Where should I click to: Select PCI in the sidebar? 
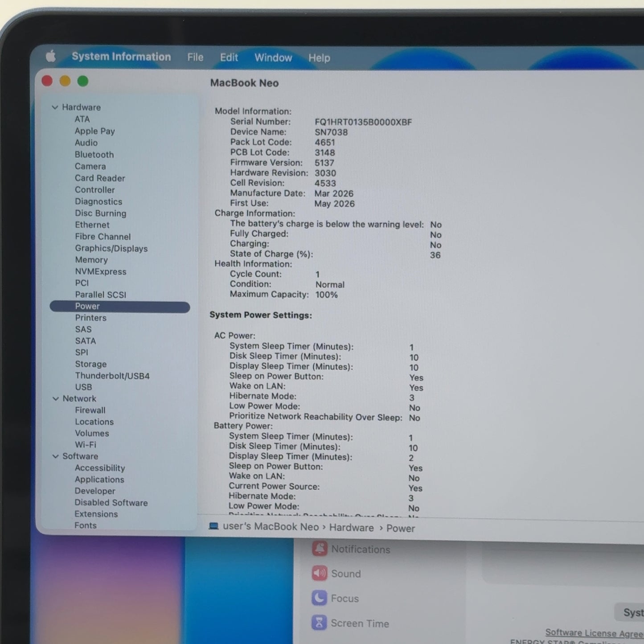pyautogui.click(x=82, y=283)
